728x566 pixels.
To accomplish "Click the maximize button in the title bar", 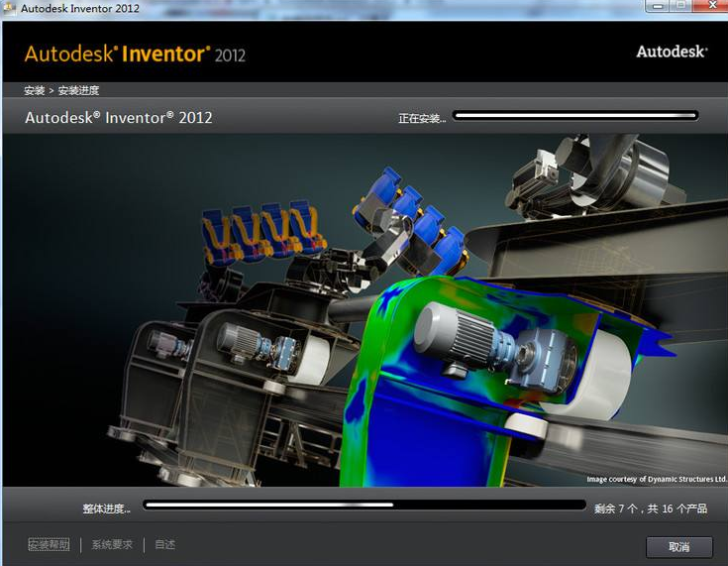I will pyautogui.click(x=681, y=6).
